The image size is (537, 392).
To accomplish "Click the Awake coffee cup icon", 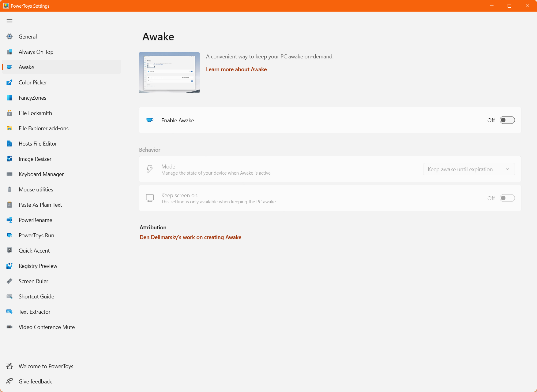I will 9,67.
